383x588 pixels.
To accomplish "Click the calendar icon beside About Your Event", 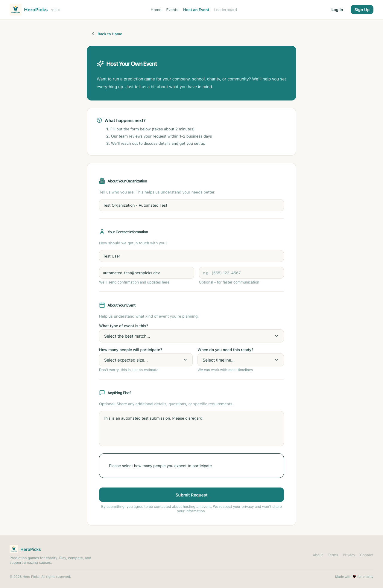I will click(102, 305).
